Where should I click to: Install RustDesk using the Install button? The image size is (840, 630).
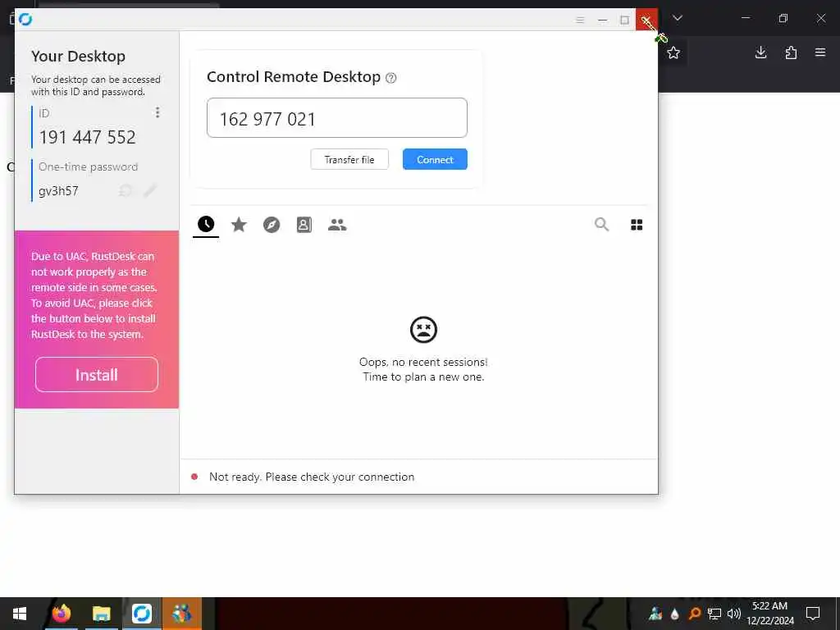point(97,375)
